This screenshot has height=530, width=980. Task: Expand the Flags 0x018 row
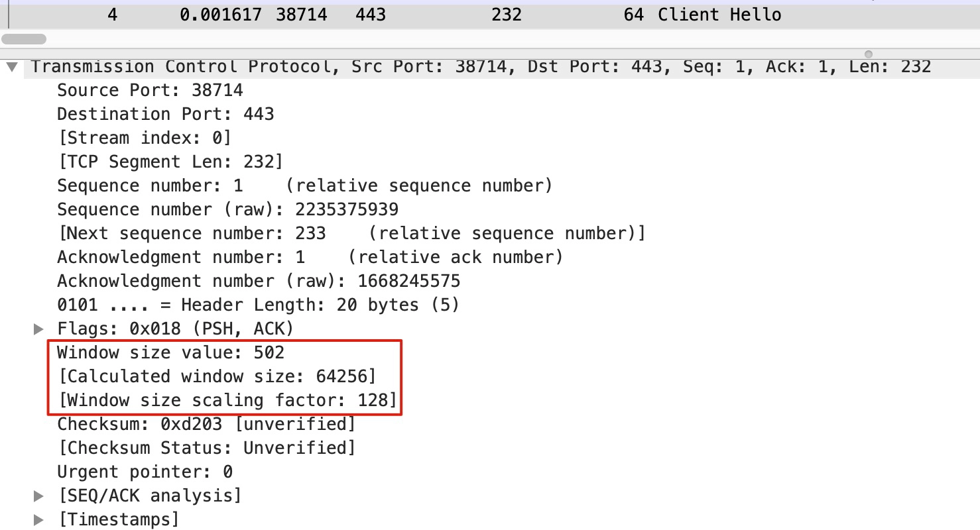39,329
